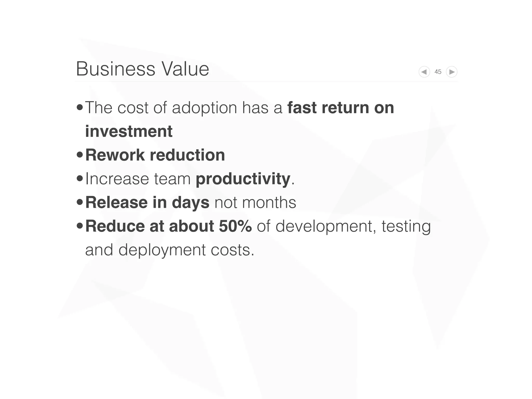The image size is (532, 399).
Task: Click the bullet dot before Rework reduction
Action: pyautogui.click(x=80, y=155)
